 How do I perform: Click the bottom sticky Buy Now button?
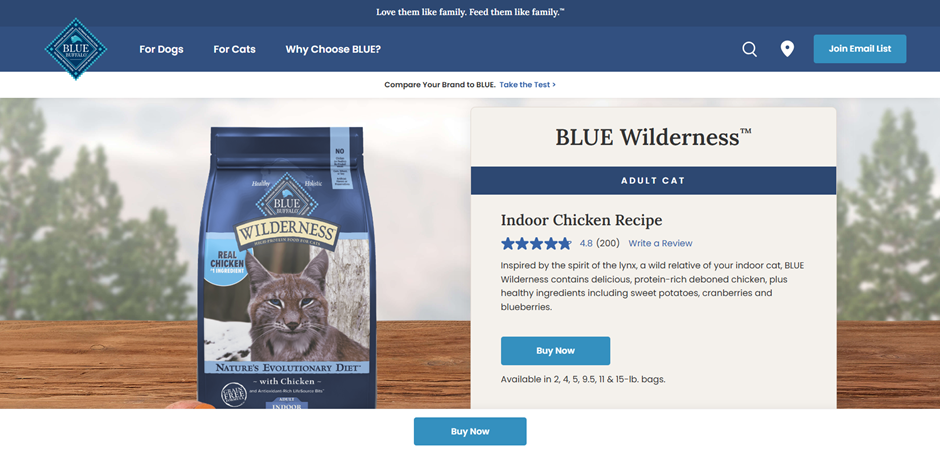click(x=470, y=431)
